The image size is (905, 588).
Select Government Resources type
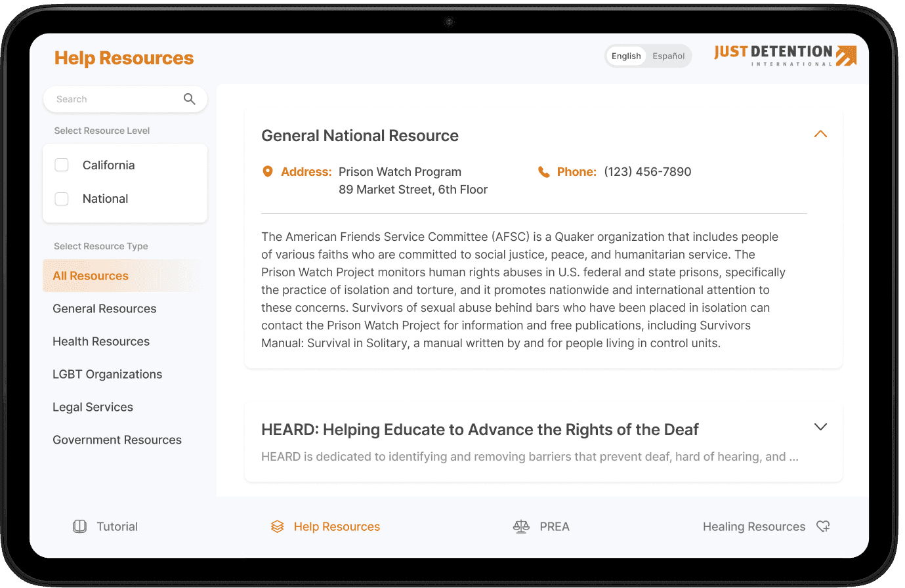[x=117, y=440]
